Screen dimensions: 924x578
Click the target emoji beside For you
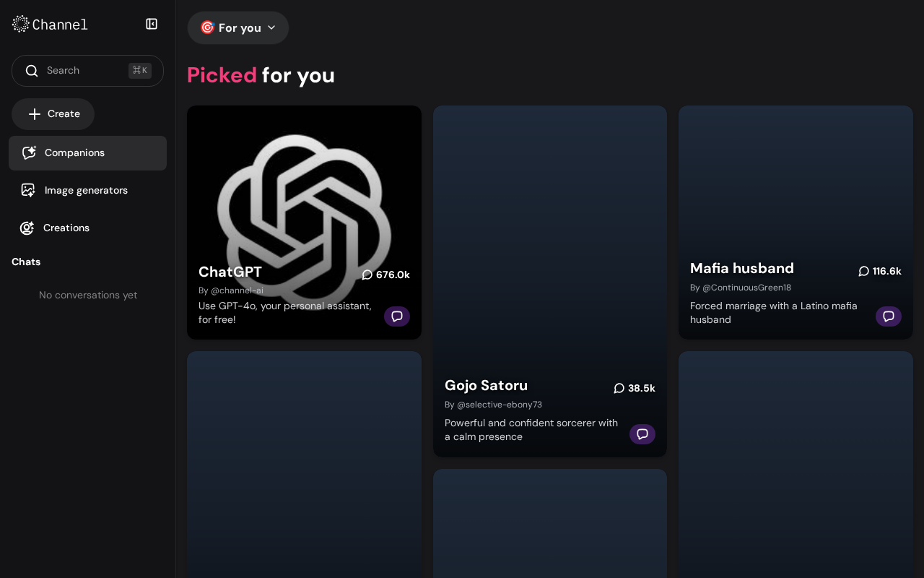(207, 27)
